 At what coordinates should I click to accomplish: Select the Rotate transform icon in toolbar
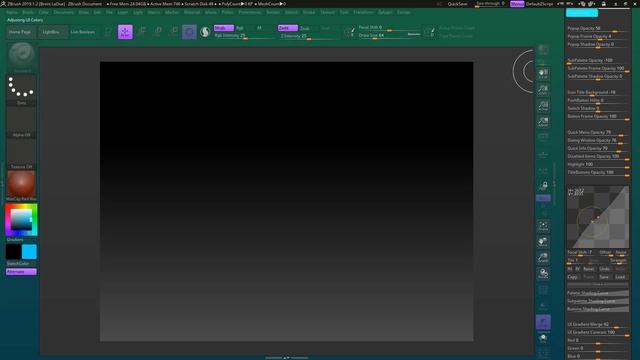pos(174,32)
